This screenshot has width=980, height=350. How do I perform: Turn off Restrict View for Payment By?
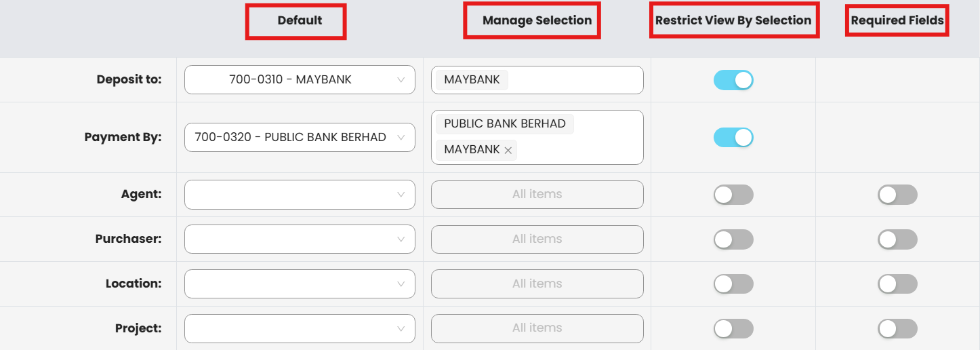733,138
